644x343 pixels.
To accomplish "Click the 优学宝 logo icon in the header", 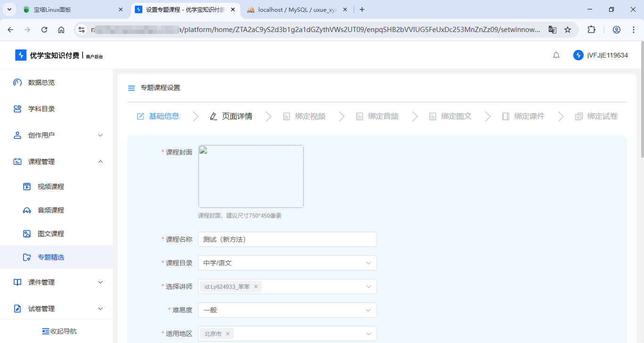I will coord(20,55).
